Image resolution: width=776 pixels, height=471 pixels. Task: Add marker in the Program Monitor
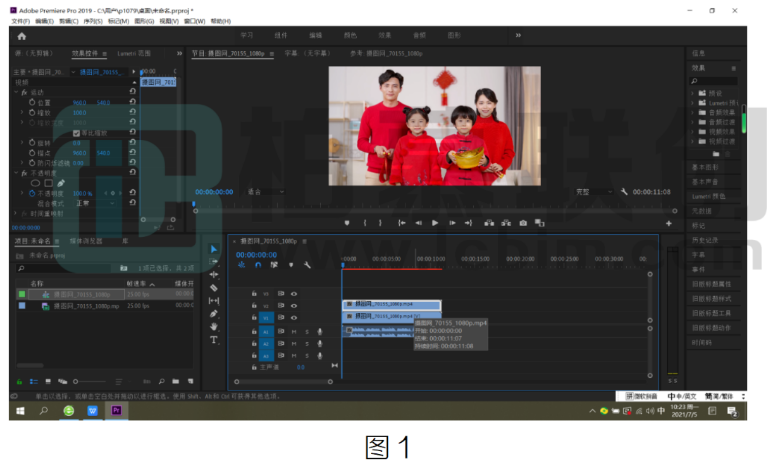click(347, 223)
